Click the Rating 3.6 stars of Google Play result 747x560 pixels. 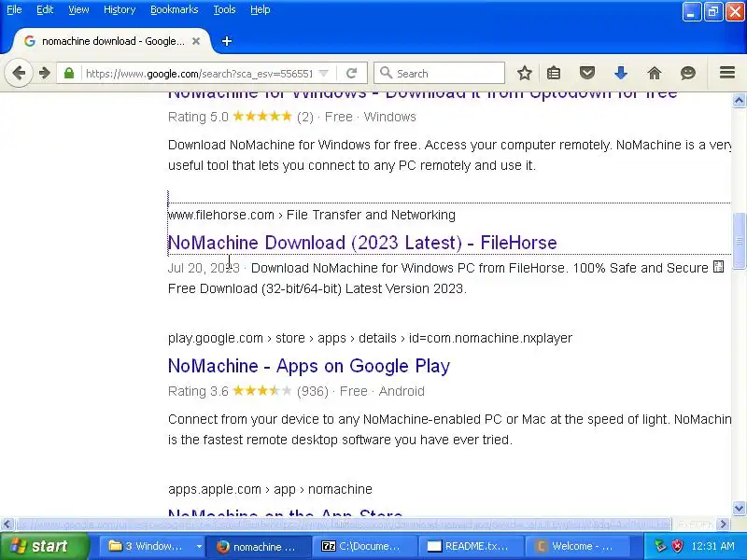262,391
